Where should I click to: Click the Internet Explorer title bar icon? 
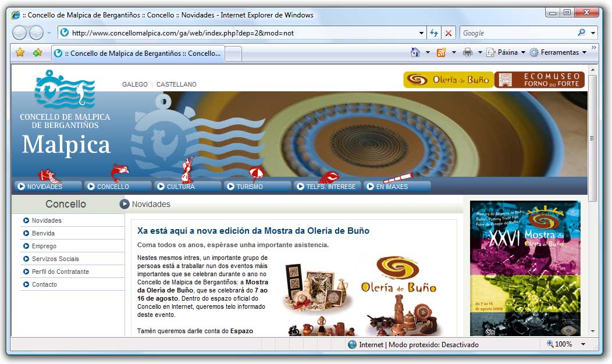(x=16, y=15)
